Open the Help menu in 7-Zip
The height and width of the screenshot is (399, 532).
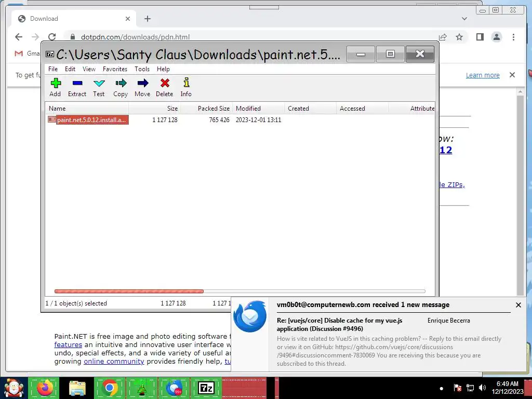click(163, 69)
